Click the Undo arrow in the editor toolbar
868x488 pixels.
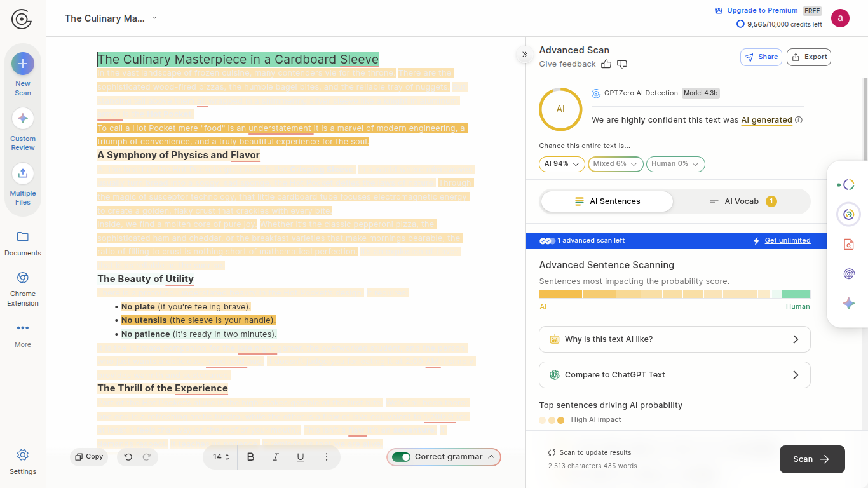point(128,457)
